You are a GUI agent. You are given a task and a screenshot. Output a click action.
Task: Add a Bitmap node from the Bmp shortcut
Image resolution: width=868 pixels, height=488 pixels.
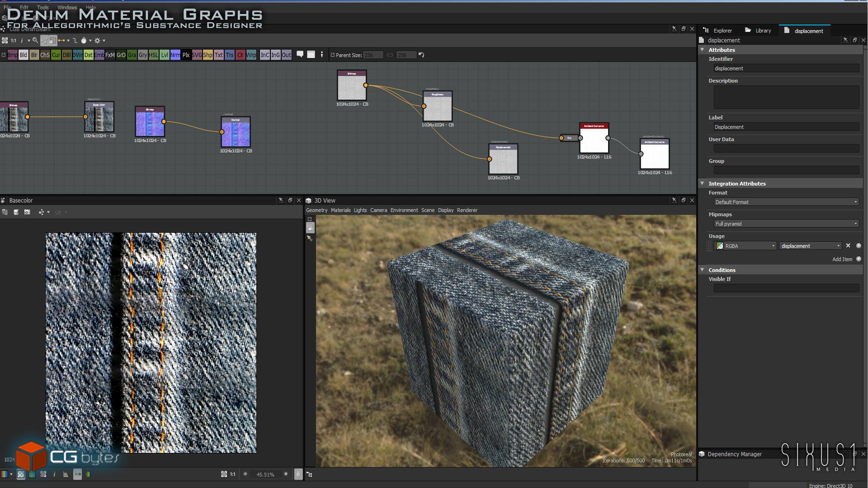pos(13,55)
